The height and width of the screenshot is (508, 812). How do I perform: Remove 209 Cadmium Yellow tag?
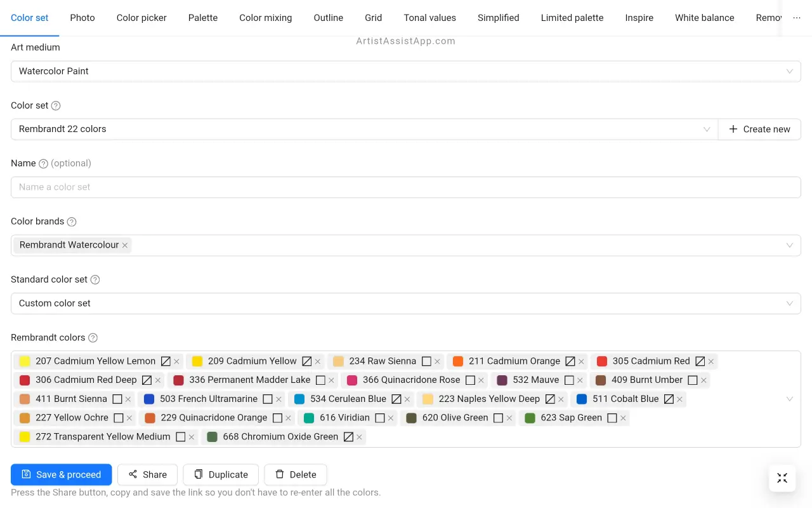tap(318, 361)
